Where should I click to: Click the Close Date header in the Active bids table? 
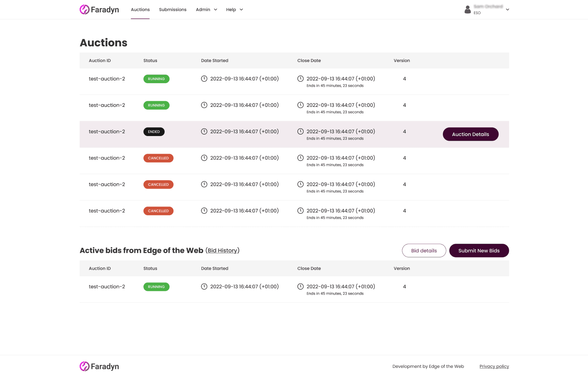(x=309, y=269)
